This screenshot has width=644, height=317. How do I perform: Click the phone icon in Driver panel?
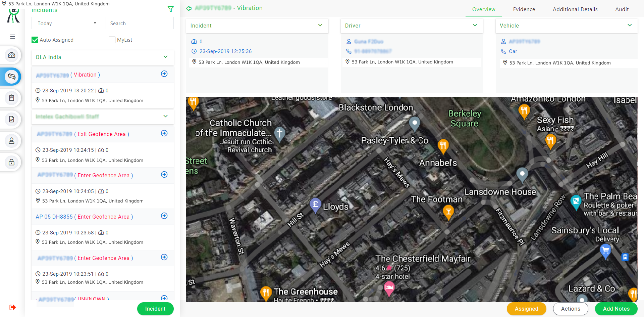pos(349,51)
